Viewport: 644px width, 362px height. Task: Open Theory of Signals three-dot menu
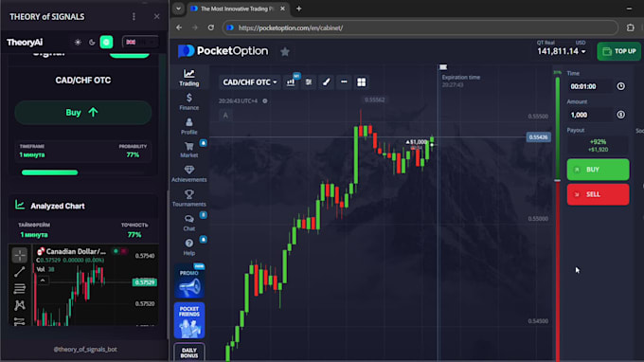(x=134, y=16)
